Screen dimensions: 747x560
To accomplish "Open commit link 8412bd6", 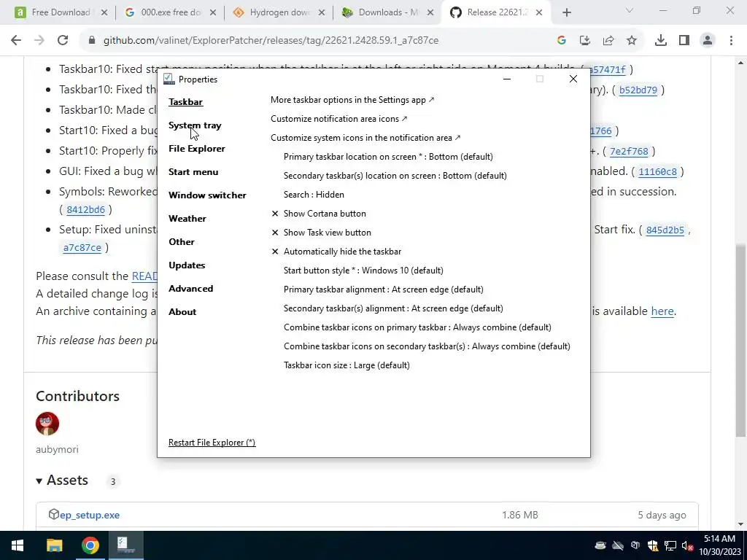I will click(86, 209).
